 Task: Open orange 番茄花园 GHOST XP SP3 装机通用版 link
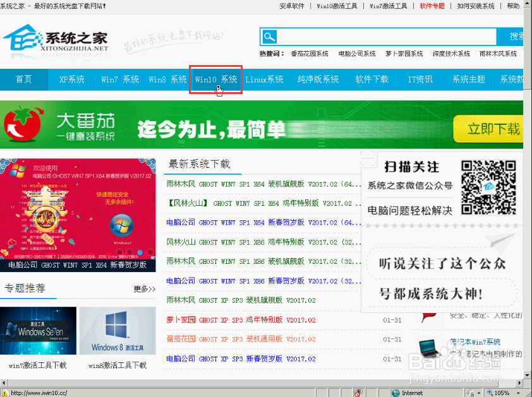pos(241,339)
